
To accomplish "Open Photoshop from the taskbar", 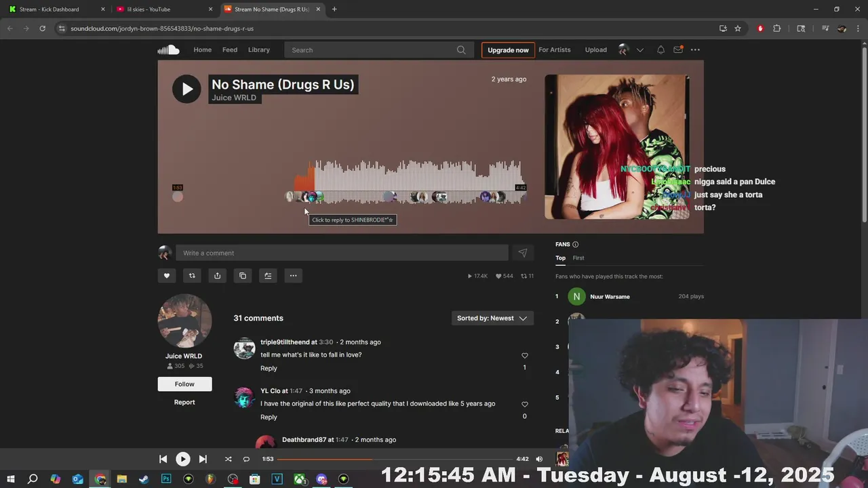I will pyautogui.click(x=166, y=479).
